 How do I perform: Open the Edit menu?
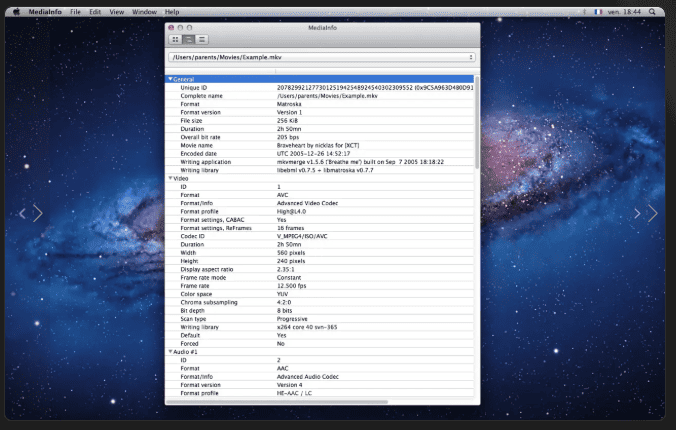(x=95, y=12)
